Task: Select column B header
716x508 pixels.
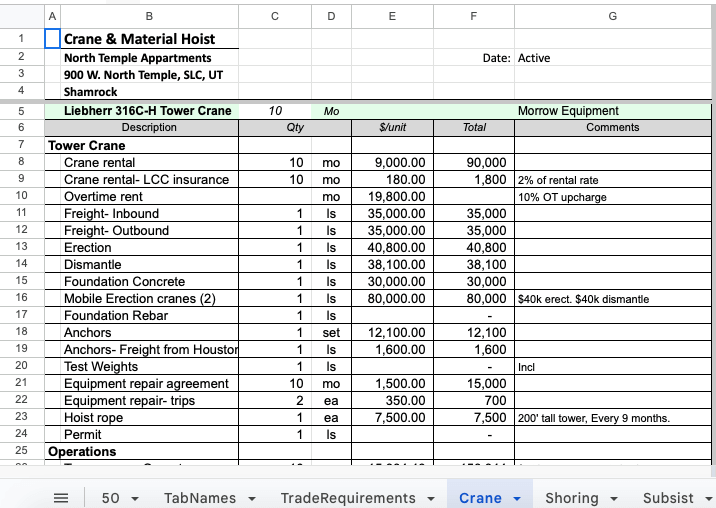Action: (149, 16)
